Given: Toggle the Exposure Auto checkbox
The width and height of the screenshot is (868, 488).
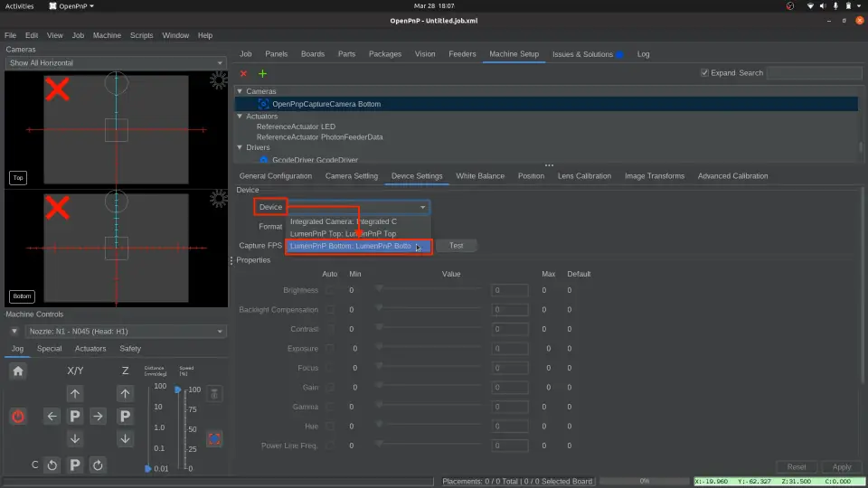Looking at the screenshot, I should coord(330,349).
